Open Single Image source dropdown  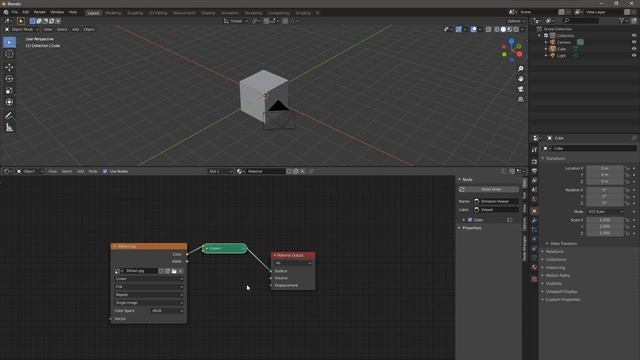tap(149, 303)
